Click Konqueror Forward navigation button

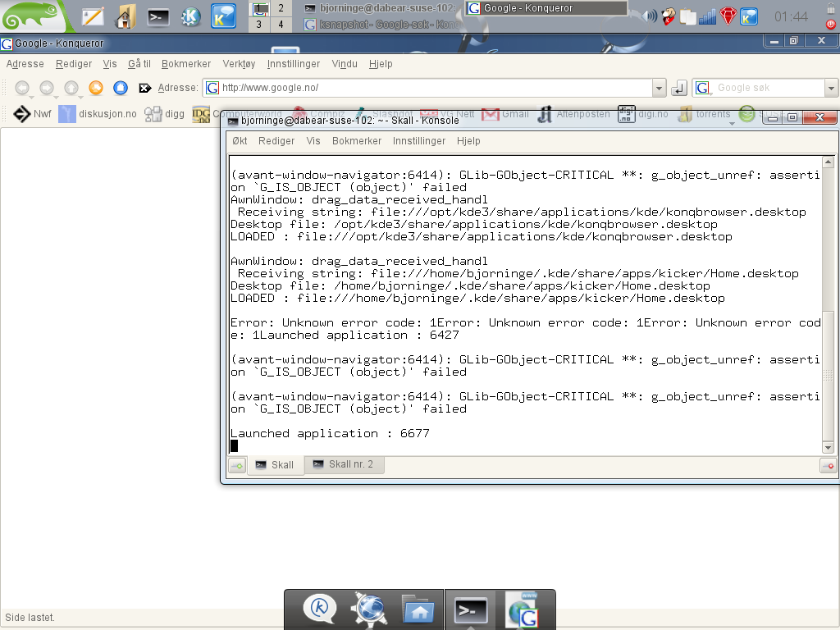(47, 87)
